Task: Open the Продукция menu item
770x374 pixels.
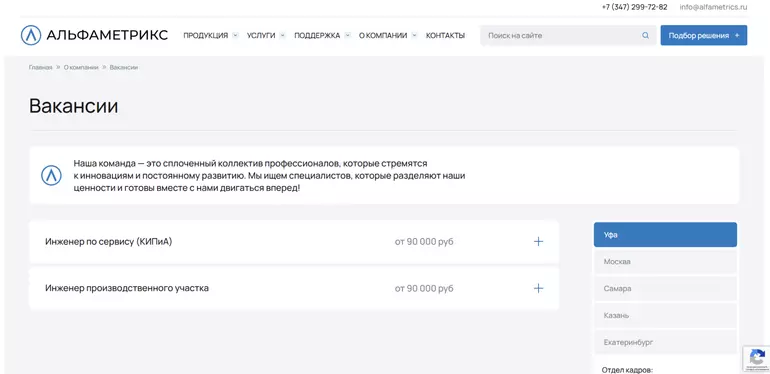Action: click(206, 35)
